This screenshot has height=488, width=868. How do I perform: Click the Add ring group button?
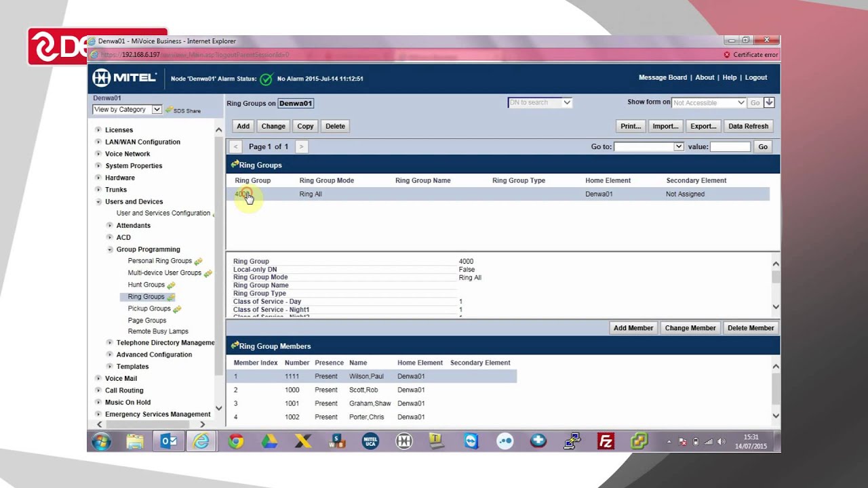coord(243,126)
